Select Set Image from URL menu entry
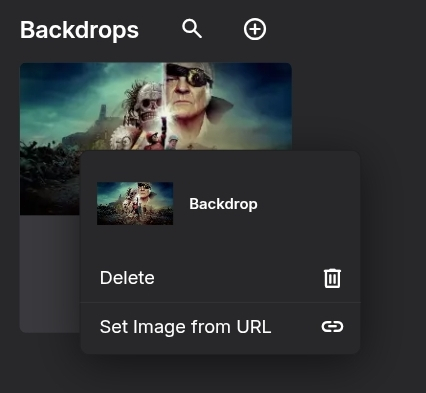426x393 pixels. click(220, 327)
